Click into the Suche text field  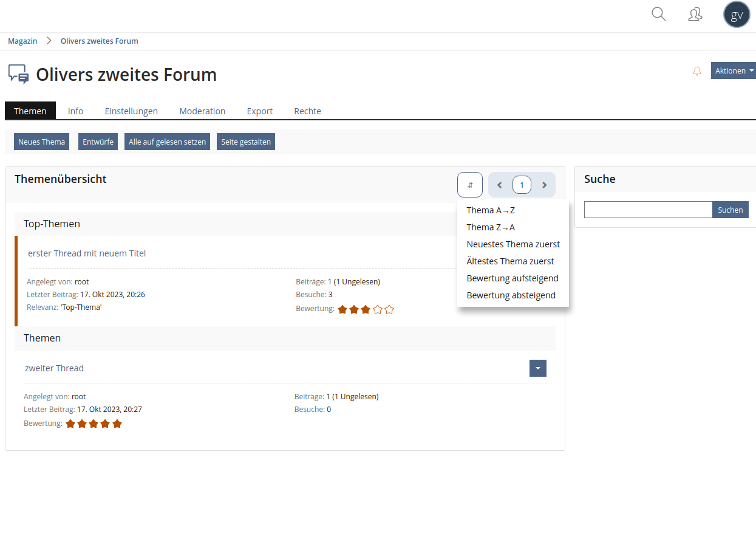click(x=647, y=210)
